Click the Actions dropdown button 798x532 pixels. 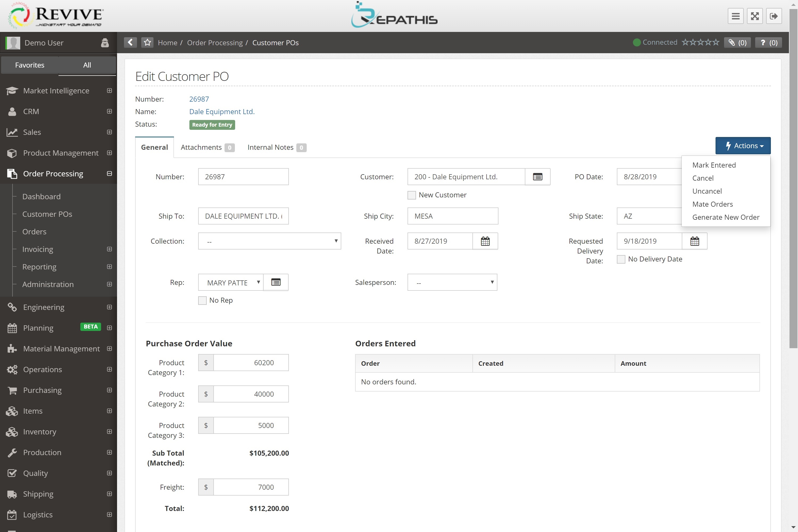pyautogui.click(x=743, y=146)
